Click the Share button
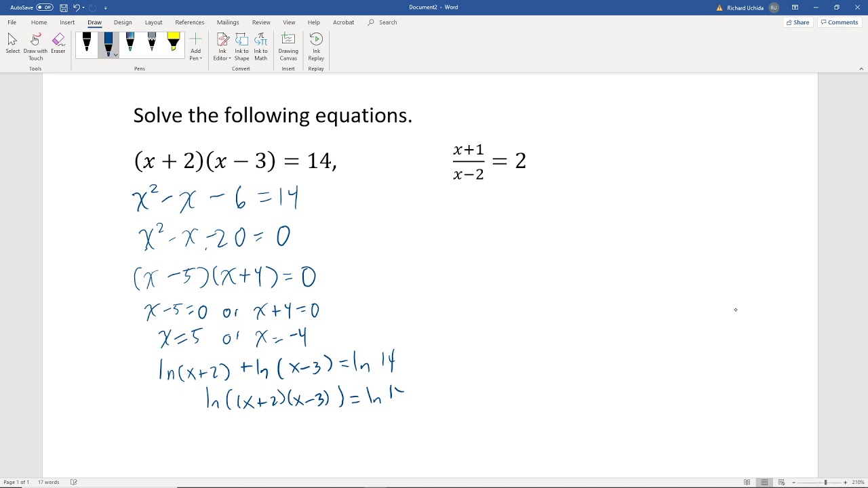 tap(797, 22)
